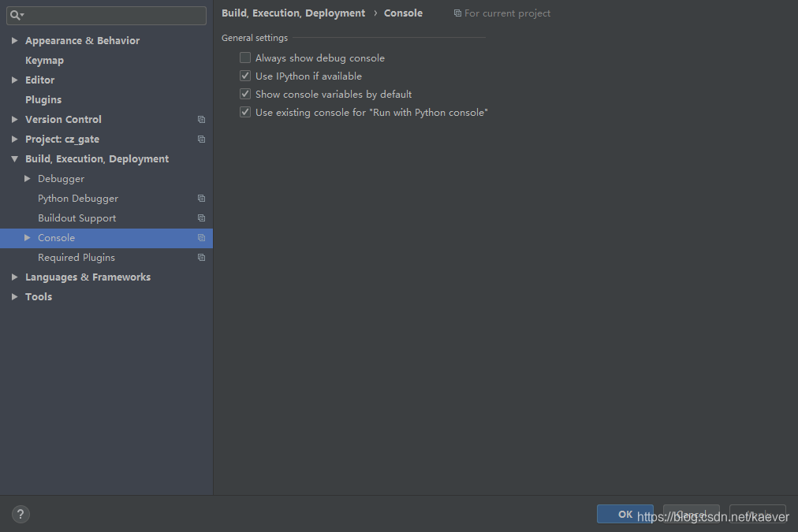798x532 pixels.
Task: Click the search magnifier icon
Action: coord(15,15)
